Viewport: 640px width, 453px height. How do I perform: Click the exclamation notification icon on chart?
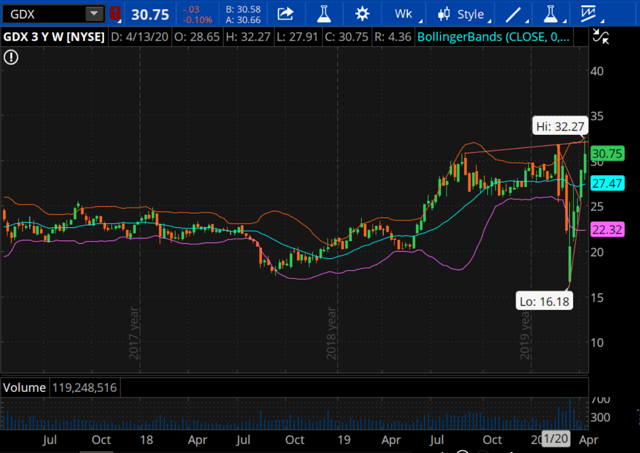pyautogui.click(x=11, y=58)
